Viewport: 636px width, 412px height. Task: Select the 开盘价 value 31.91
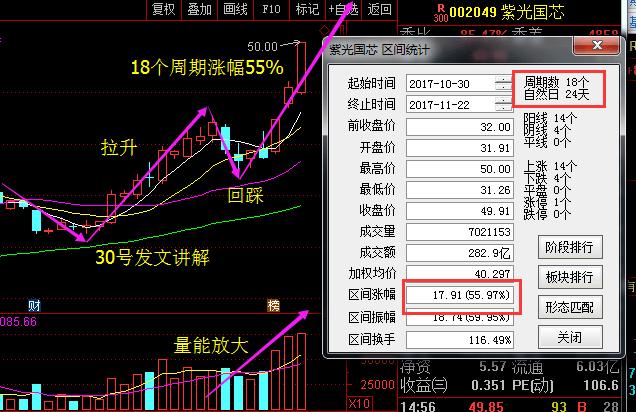460,148
